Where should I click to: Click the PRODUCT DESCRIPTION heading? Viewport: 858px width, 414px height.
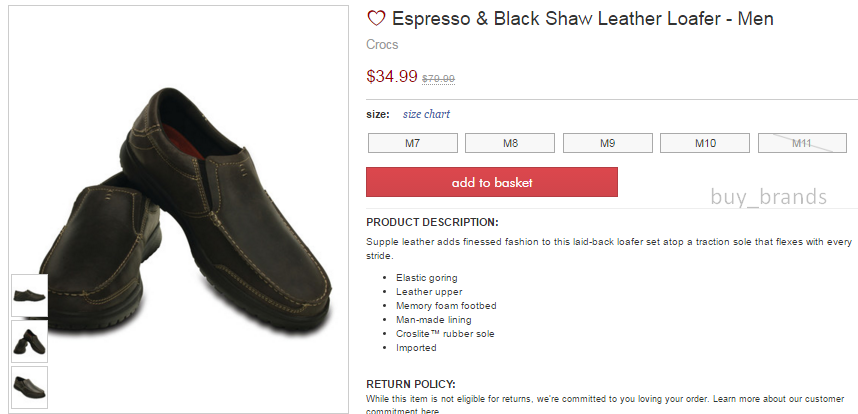coord(432,223)
